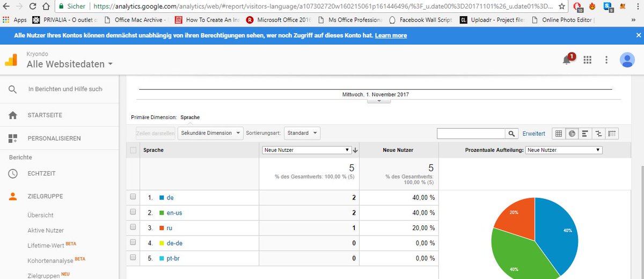644x279 pixels.
Task: Click the en-us language link
Action: tap(174, 212)
